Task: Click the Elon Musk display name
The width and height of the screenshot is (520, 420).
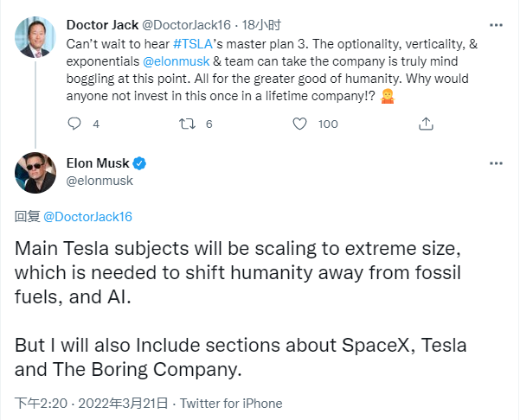Action: click(96, 163)
